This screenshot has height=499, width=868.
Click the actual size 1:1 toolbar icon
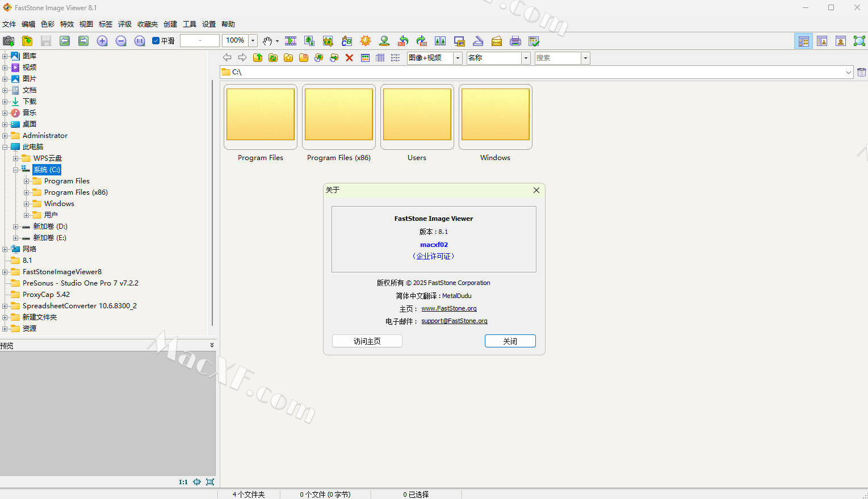(x=140, y=41)
